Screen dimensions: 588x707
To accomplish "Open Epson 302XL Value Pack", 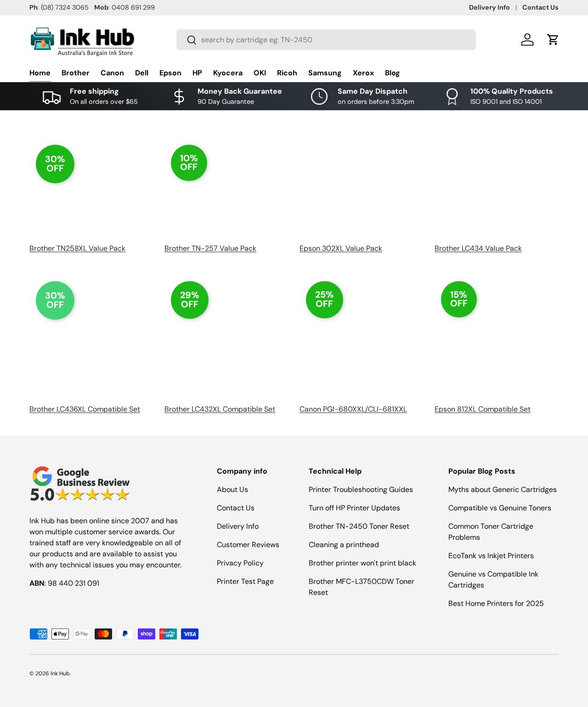I will 341,249.
